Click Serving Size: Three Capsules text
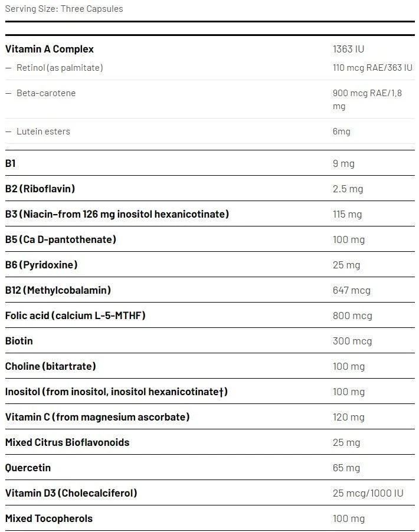This screenshot has height=532, width=419. pos(64,9)
